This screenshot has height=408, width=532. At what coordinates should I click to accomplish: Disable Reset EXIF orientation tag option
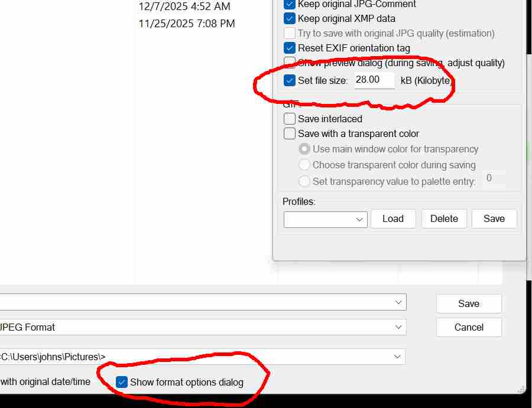pos(290,48)
